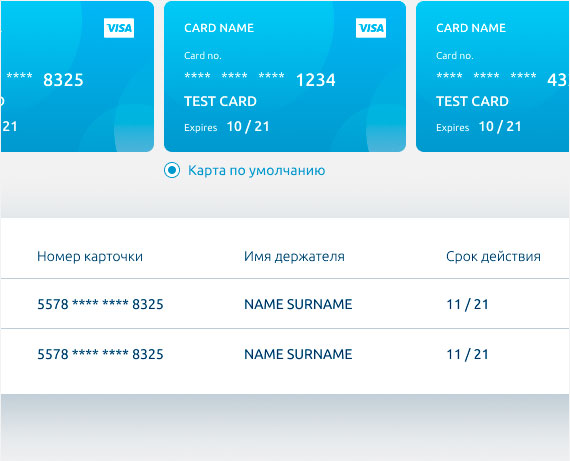Viewport: 570px width, 461px height.
Task: Click the Expires 10 / 21 on the middle card
Action: 227,127
